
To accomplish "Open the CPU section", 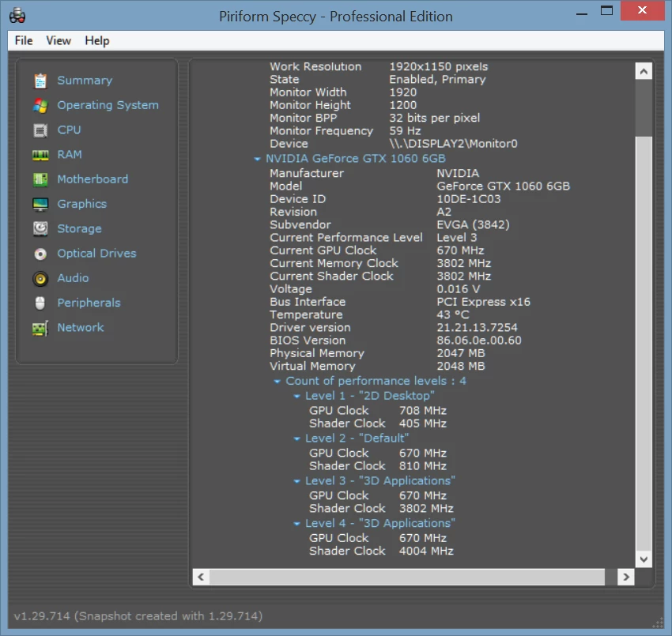I will point(69,130).
